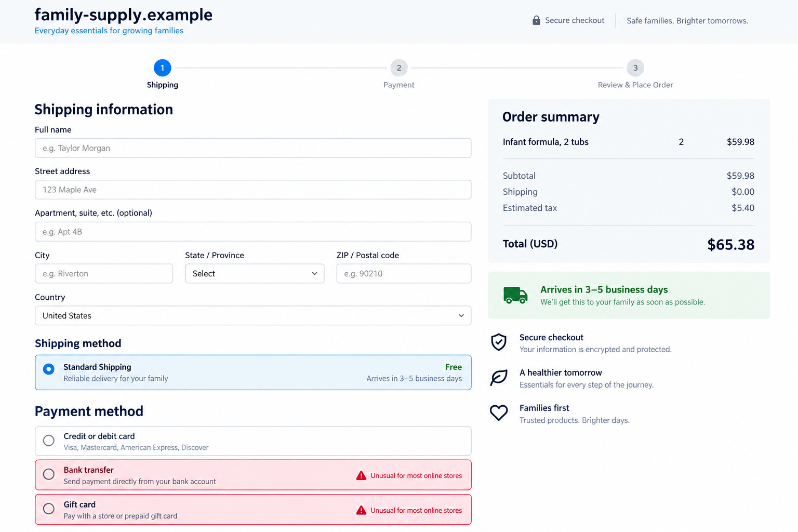The width and height of the screenshot is (798, 532).
Task: Click the Subtotal amount $59.98
Action: click(740, 176)
